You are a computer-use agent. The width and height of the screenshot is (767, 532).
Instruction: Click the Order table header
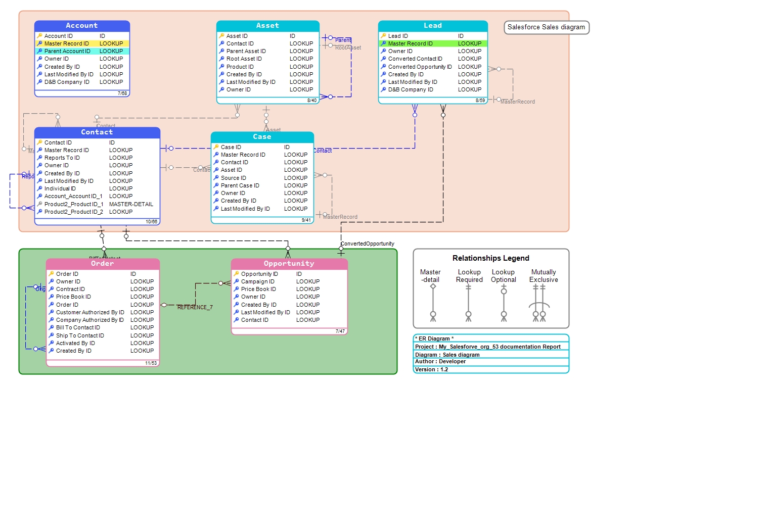(x=103, y=264)
